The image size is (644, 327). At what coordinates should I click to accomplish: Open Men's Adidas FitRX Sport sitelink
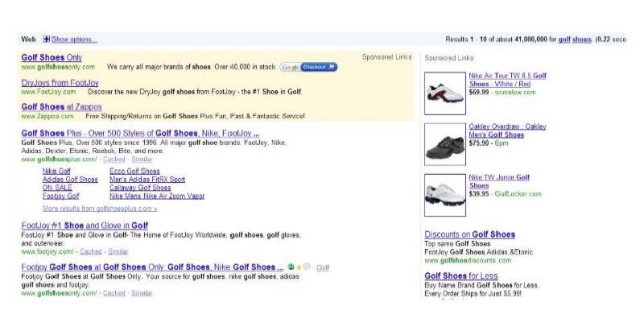click(147, 179)
